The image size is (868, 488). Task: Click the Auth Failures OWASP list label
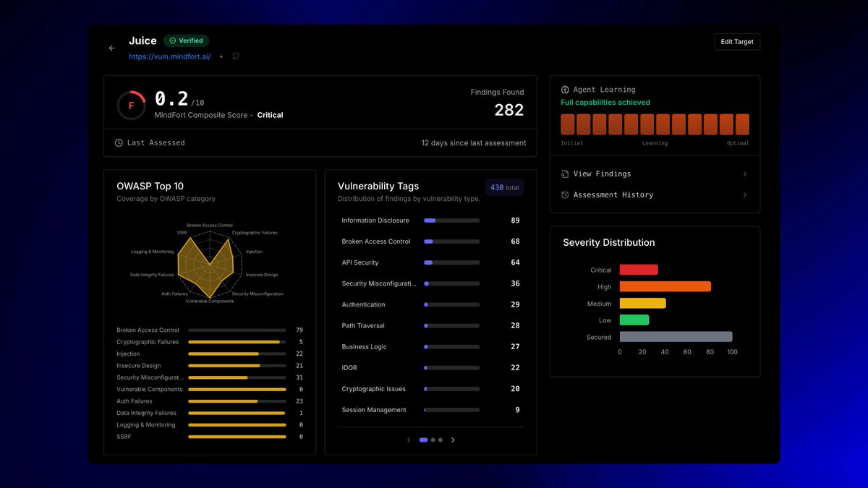tap(135, 401)
